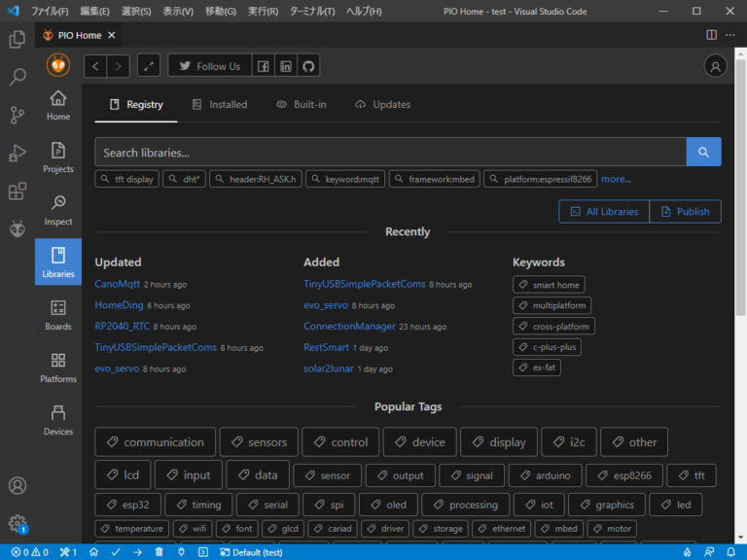Click the All Libraries button
747x560 pixels.
604,211
